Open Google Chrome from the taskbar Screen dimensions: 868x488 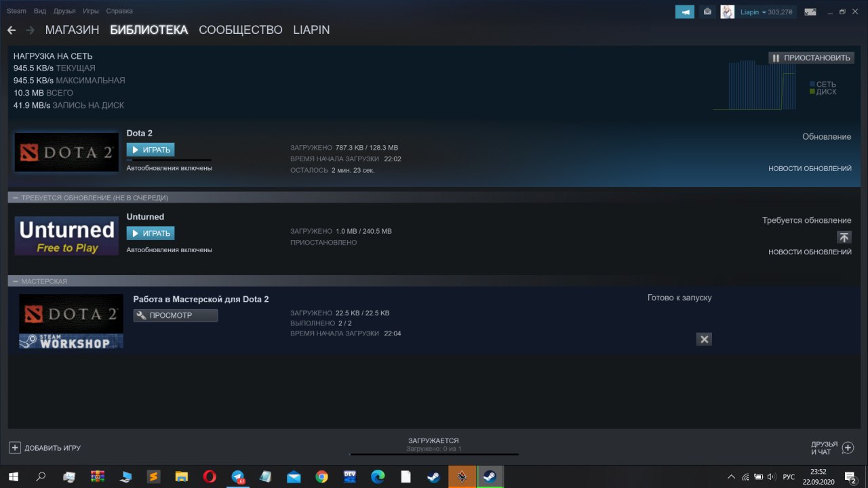coord(321,477)
